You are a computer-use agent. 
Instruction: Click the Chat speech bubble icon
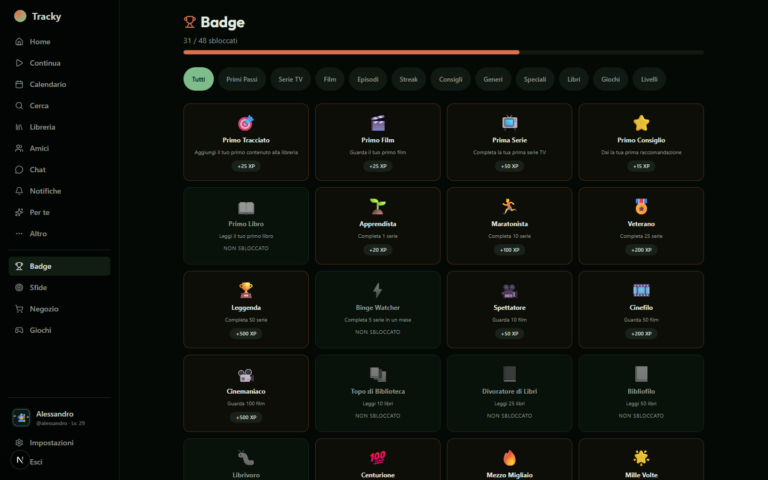(x=19, y=169)
